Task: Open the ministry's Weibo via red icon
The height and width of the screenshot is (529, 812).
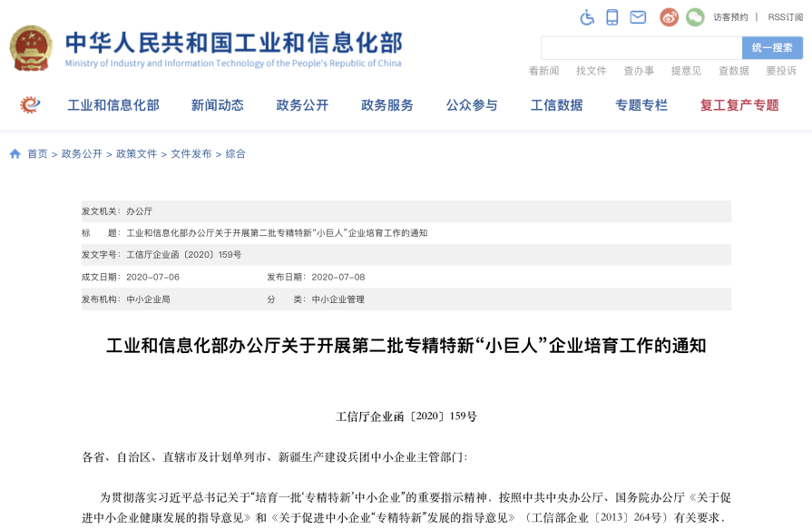Action: 670,15
